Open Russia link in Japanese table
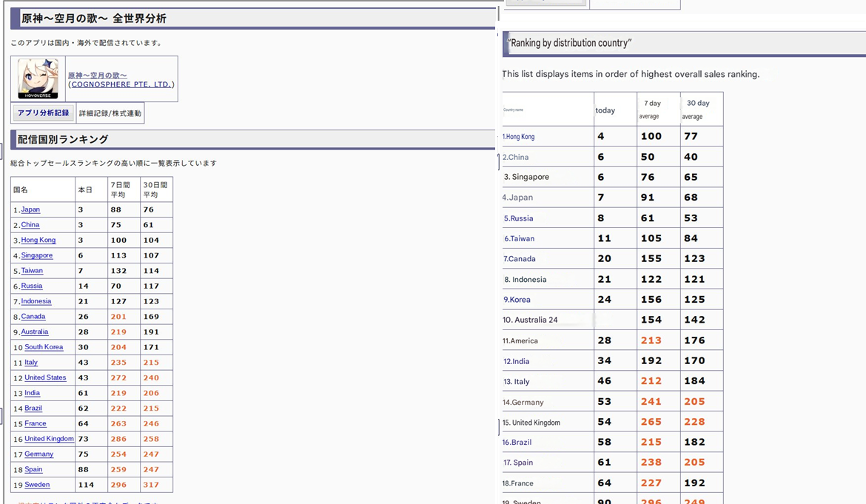866x504 pixels. (32, 286)
